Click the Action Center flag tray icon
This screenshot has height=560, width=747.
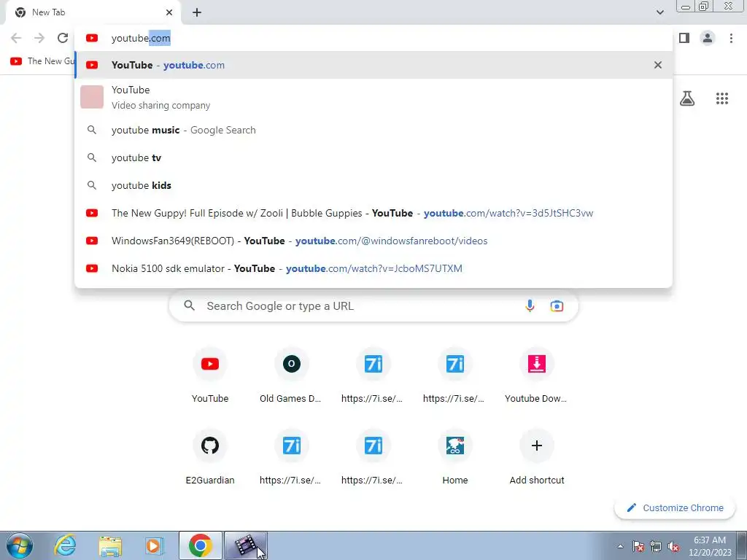pos(638,546)
